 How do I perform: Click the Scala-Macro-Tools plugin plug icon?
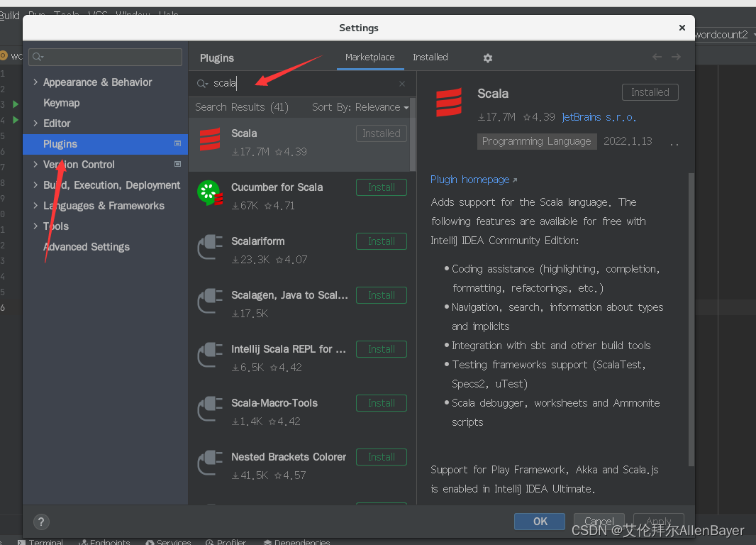click(x=210, y=409)
